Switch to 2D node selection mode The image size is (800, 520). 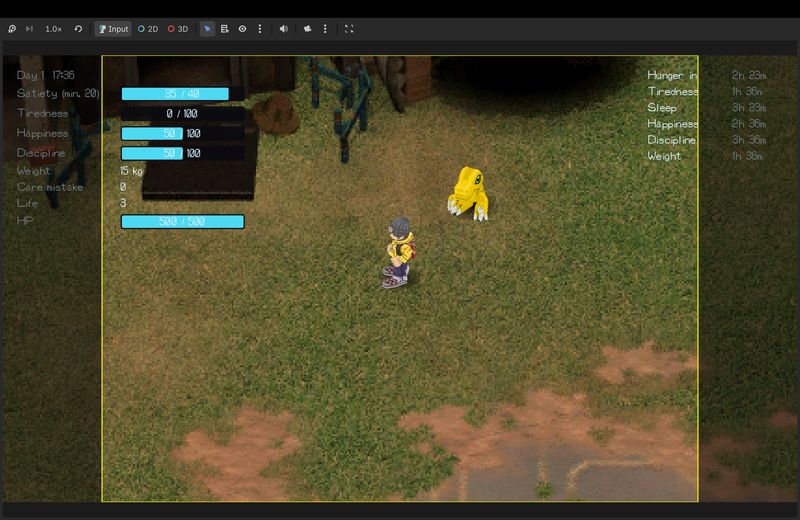148,29
